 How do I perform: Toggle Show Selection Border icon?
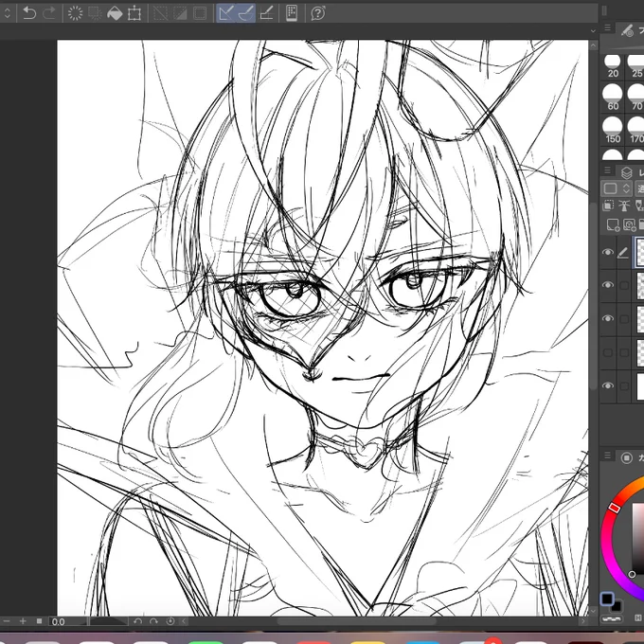coord(200,13)
